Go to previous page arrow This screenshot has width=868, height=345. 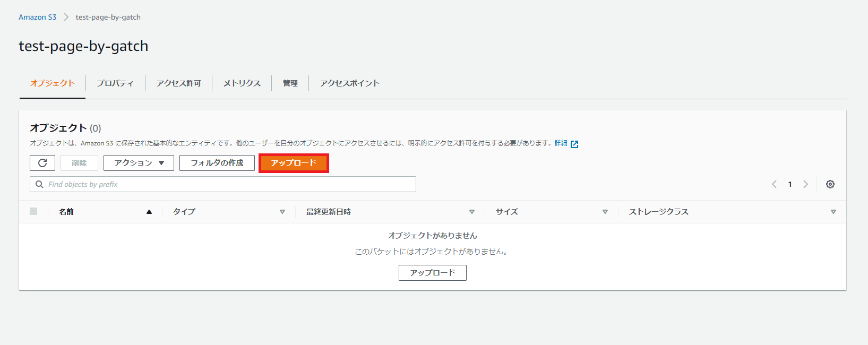point(774,184)
